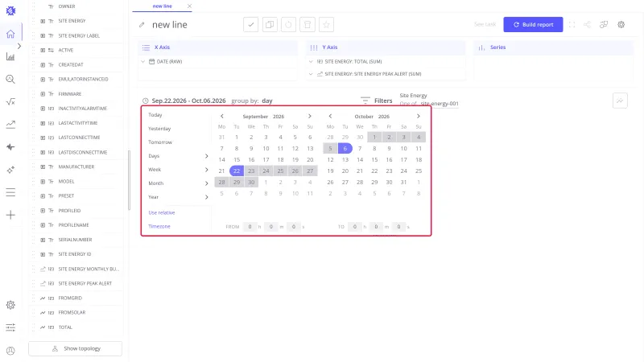Open the home icon in sidebar
The image size is (644, 362).
click(10, 34)
